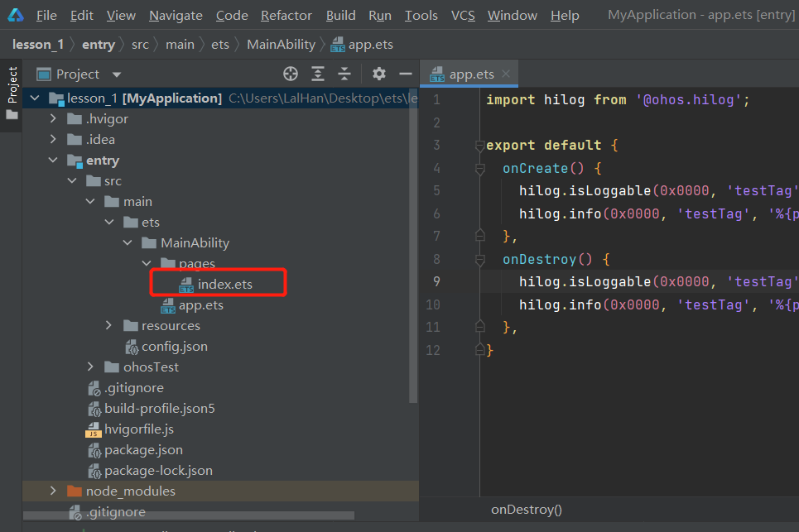
Task: Click onDestroy() in editor breadcrumb bar
Action: (x=527, y=510)
